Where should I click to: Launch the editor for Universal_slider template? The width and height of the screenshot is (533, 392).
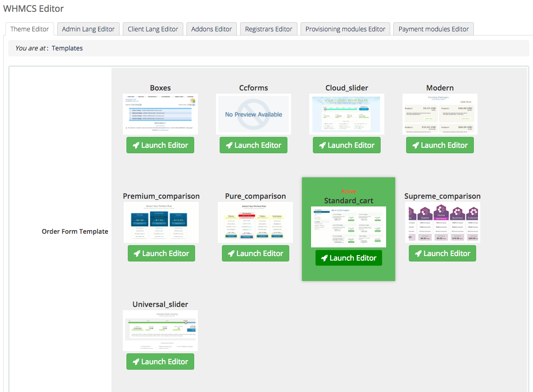tap(160, 362)
